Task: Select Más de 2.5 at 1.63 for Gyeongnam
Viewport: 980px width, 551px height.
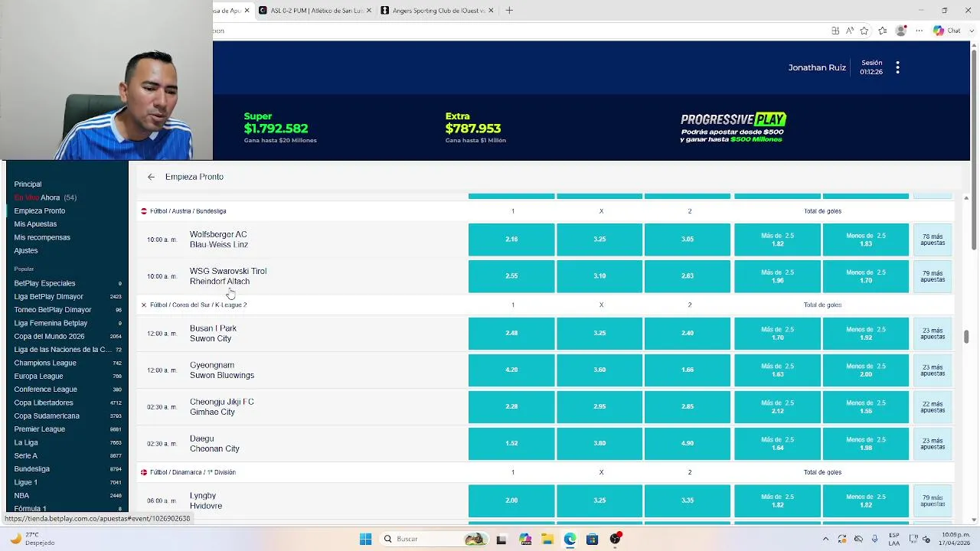Action: 777,370
